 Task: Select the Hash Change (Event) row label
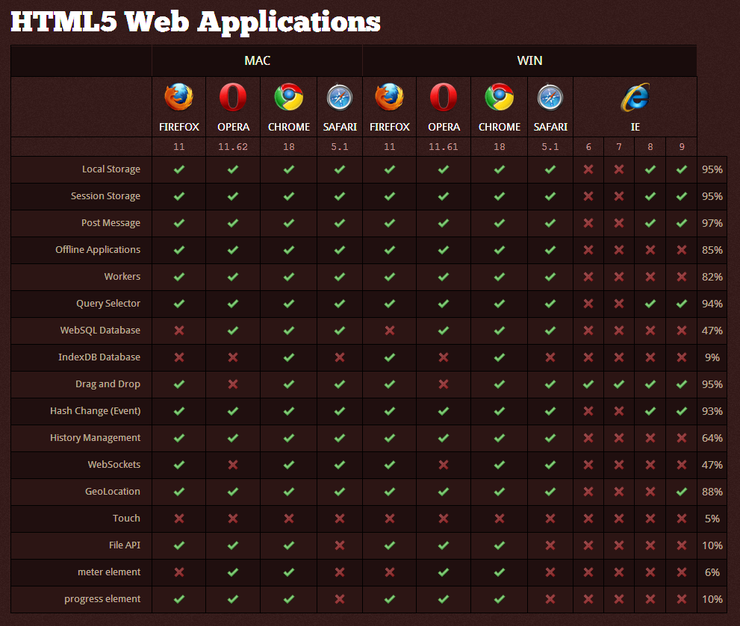point(95,411)
